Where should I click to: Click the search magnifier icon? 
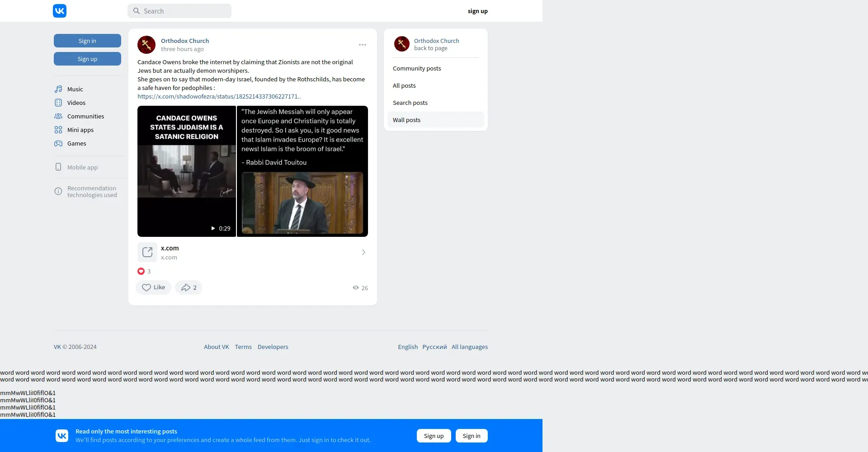136,11
